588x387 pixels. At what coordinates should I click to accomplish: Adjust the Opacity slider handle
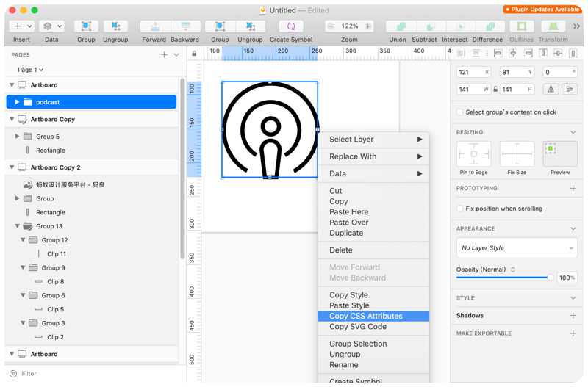coord(550,278)
